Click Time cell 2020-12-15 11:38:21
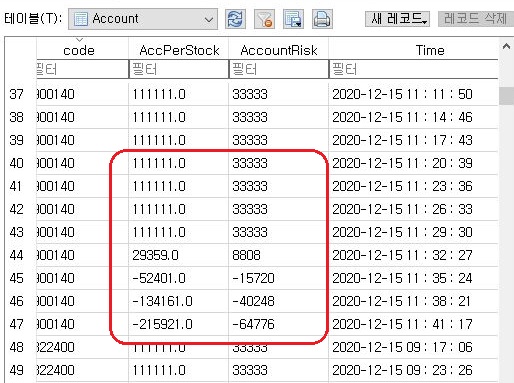Image resolution: width=514 pixels, height=383 pixels. click(413, 301)
